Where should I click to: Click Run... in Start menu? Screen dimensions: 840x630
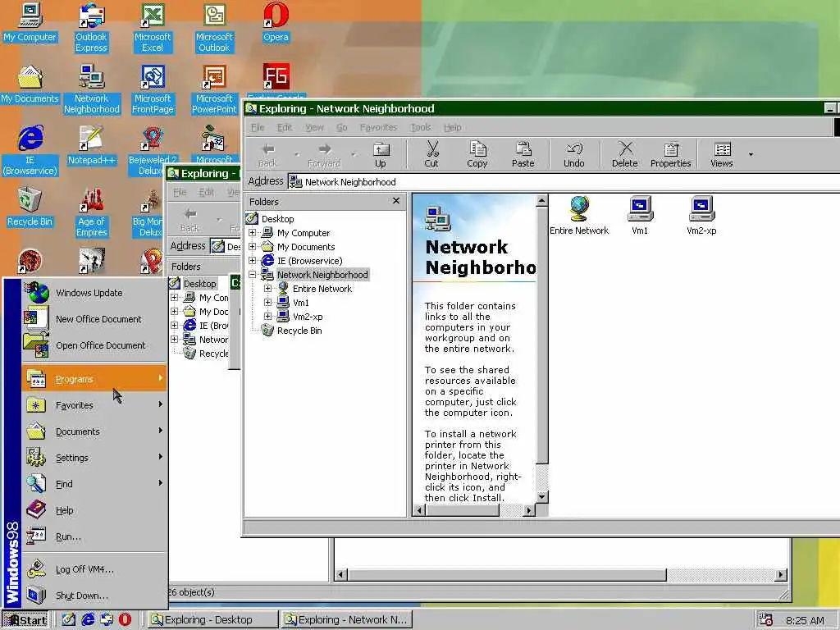coord(95,536)
